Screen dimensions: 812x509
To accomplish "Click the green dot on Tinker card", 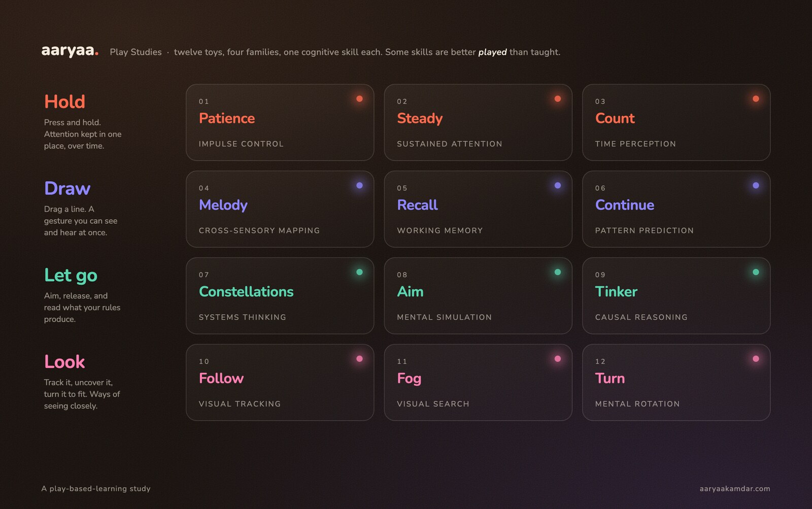I will click(756, 272).
